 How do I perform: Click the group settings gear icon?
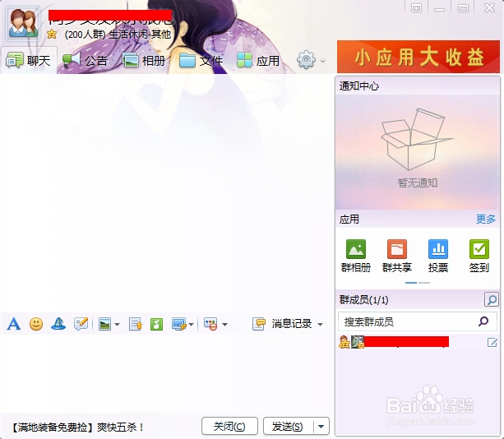pyautogui.click(x=306, y=59)
